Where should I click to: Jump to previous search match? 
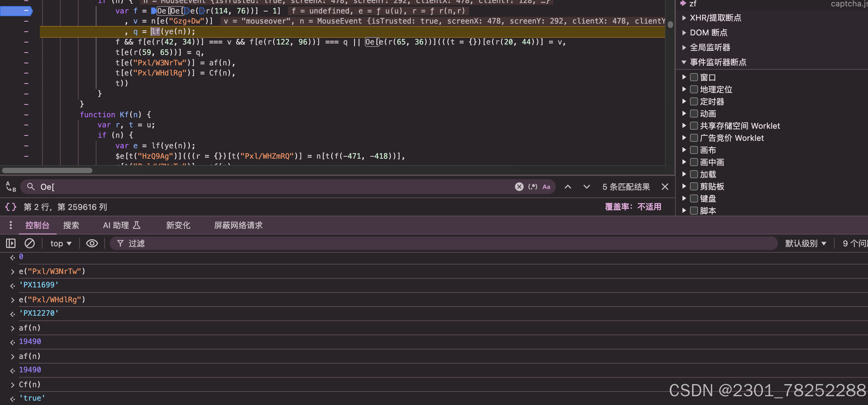pos(568,187)
